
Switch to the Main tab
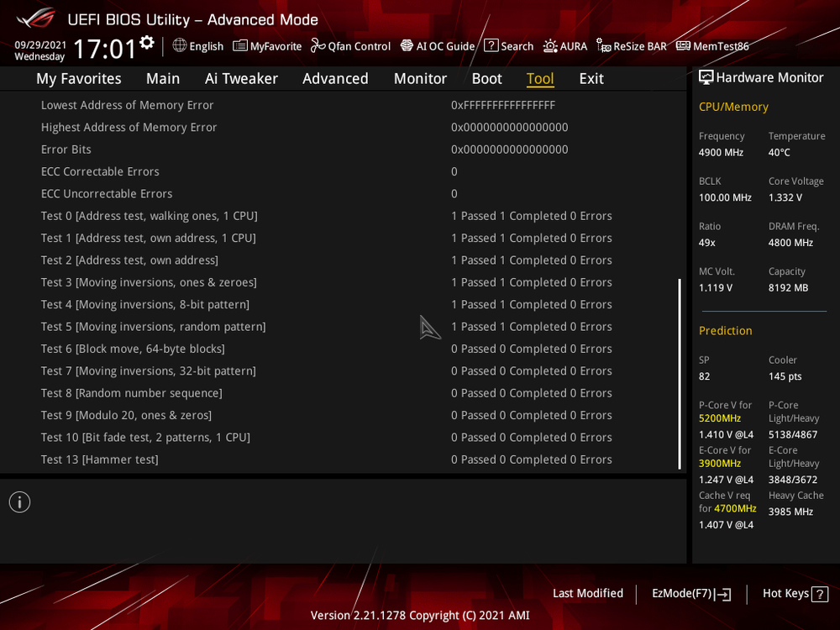click(163, 79)
